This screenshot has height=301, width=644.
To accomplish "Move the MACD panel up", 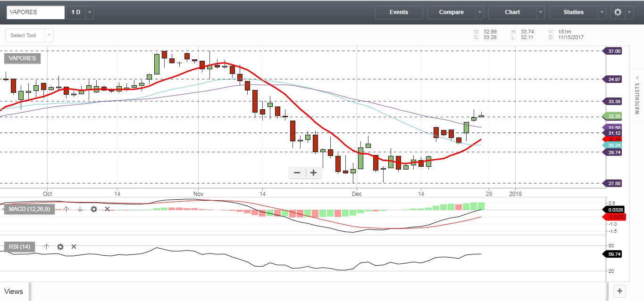I will (x=66, y=209).
